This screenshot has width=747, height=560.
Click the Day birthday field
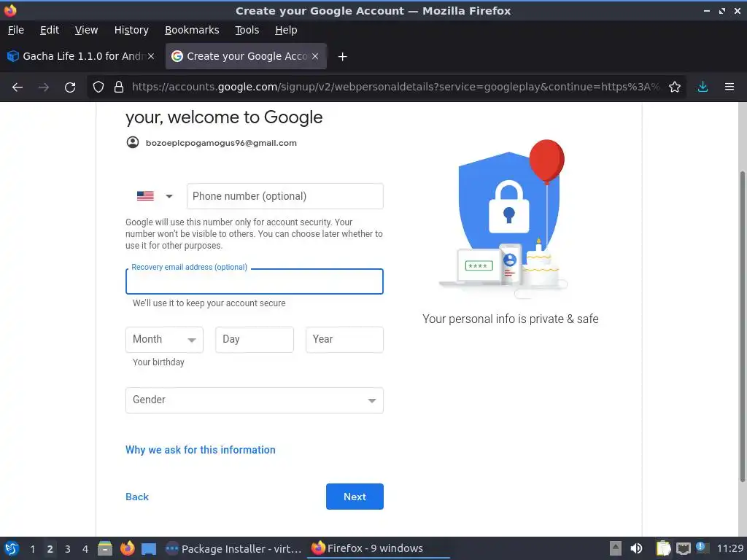click(x=255, y=340)
